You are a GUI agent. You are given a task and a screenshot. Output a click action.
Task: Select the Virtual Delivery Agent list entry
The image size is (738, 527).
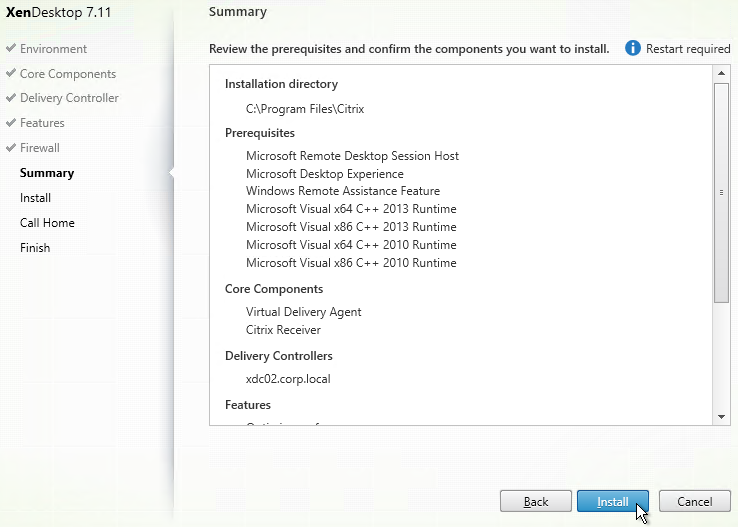click(x=303, y=312)
